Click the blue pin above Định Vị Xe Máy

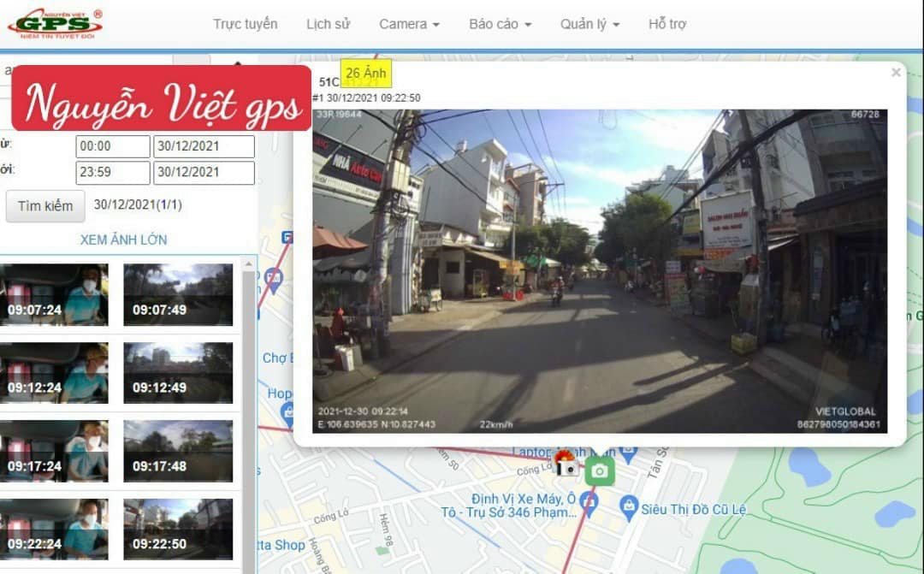589,503
